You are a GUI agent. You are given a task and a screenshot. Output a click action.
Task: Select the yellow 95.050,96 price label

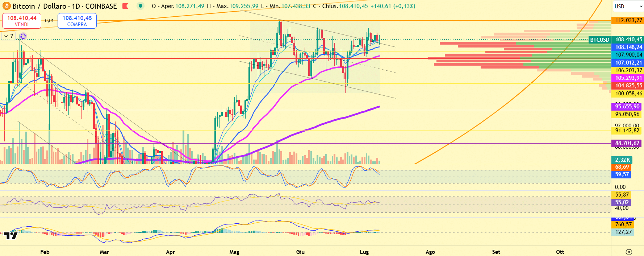(627, 114)
